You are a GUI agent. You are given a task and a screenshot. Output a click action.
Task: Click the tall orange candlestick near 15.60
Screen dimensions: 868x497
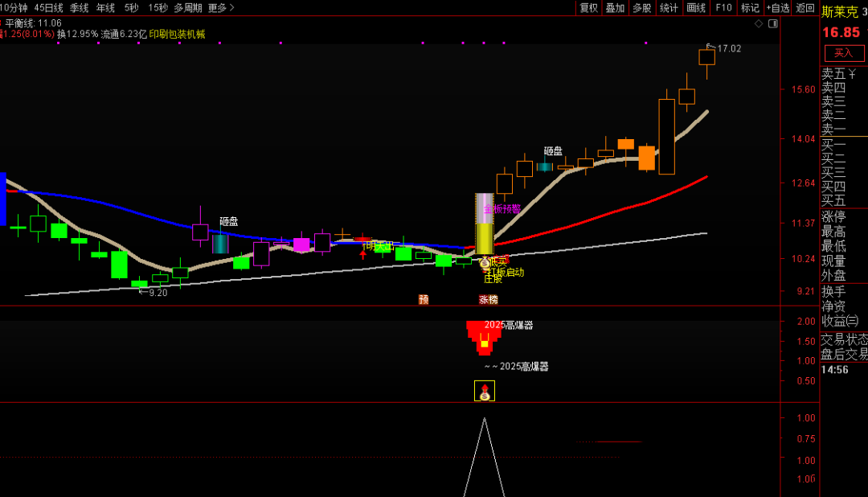click(x=666, y=136)
